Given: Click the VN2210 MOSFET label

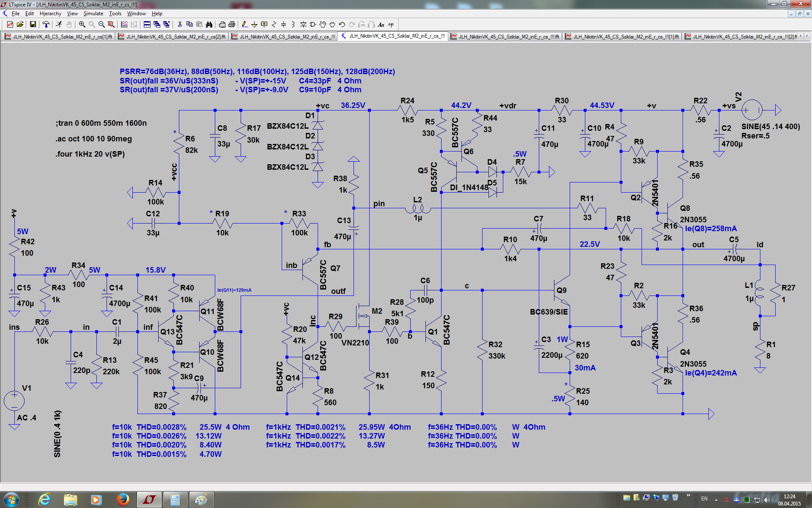Looking at the screenshot, I should point(355,342).
